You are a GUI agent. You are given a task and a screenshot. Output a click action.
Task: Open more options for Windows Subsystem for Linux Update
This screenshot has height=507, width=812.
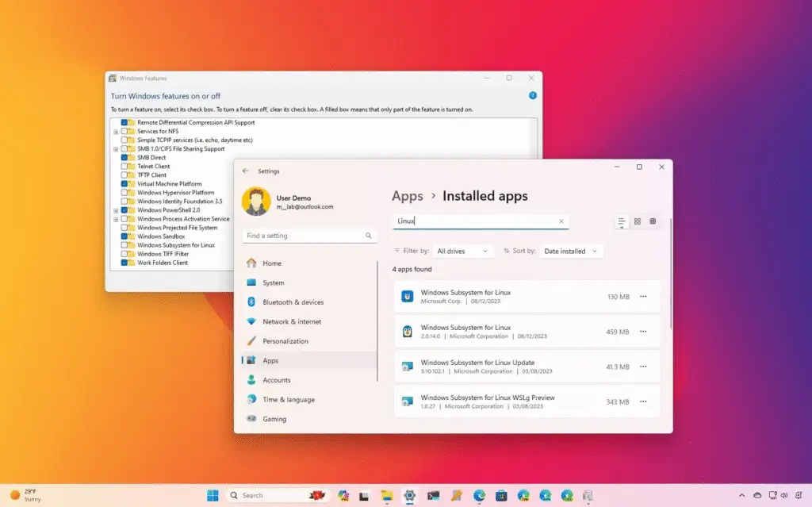[642, 367]
